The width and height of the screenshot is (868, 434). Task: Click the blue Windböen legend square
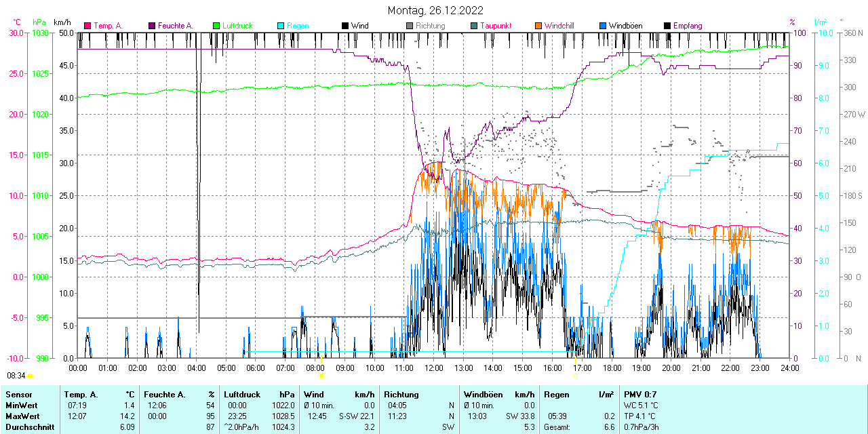click(603, 26)
